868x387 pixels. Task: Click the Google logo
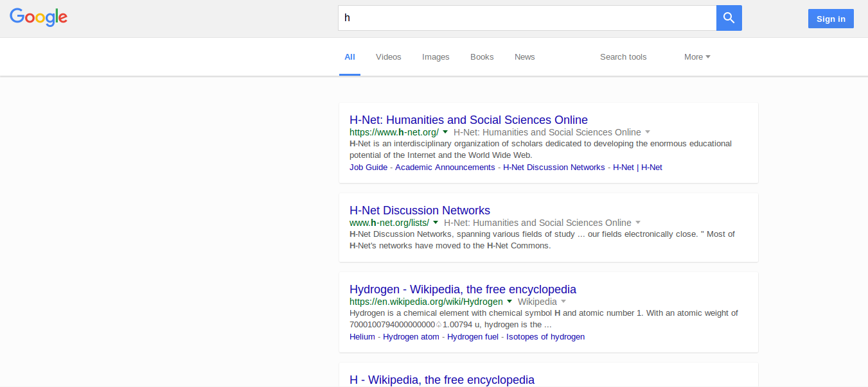pyautogui.click(x=39, y=17)
